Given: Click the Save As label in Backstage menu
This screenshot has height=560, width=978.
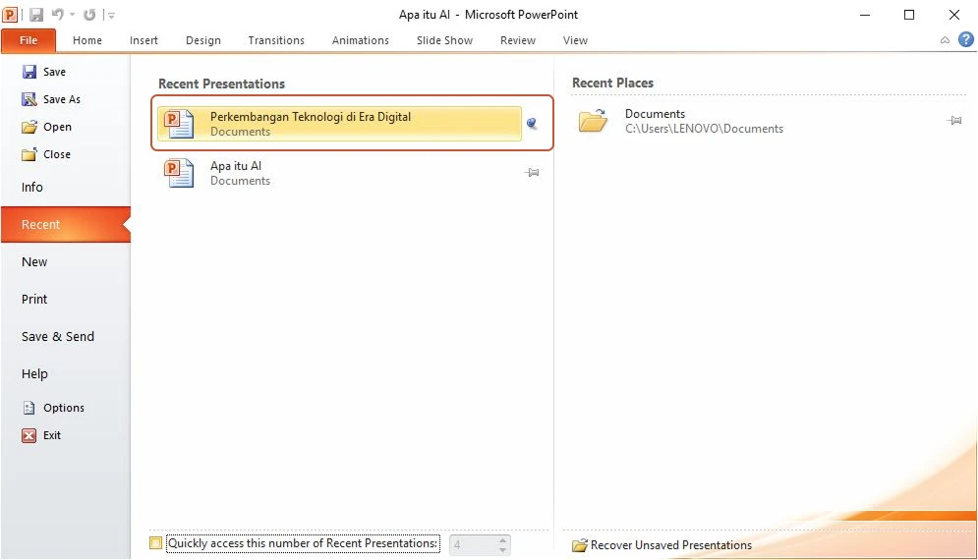Looking at the screenshot, I should (x=62, y=99).
